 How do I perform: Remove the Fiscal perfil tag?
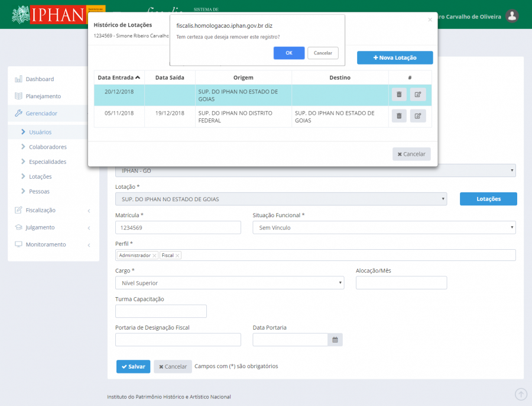click(177, 256)
